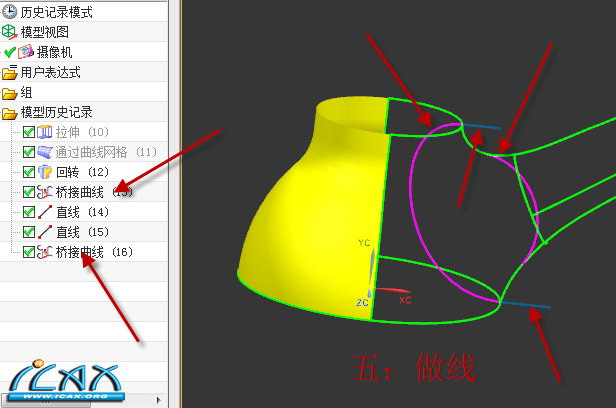
Task: Click the 用户表达式 folder icon
Action: pyautogui.click(x=9, y=72)
